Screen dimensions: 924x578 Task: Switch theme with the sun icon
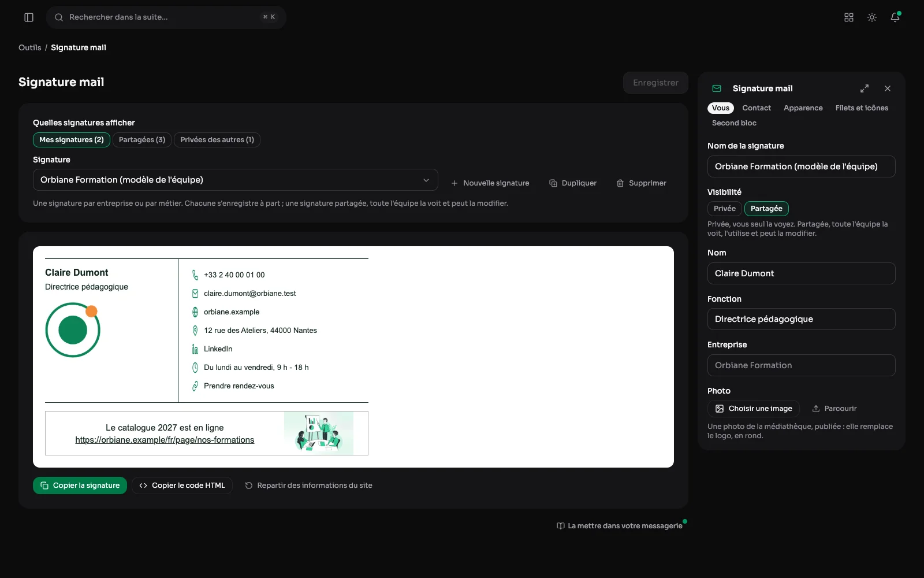click(x=872, y=17)
